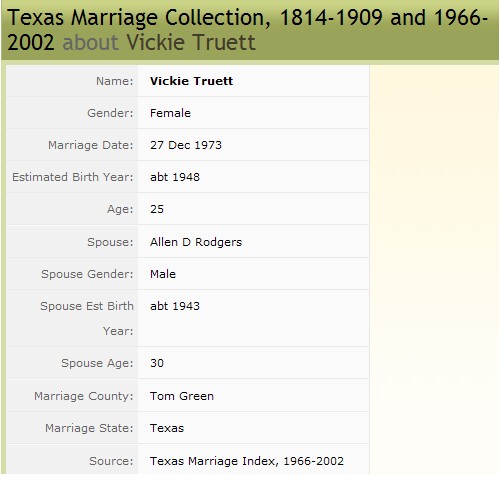
Task: Click the marriage date 27 Dec 1973
Action: (x=186, y=145)
